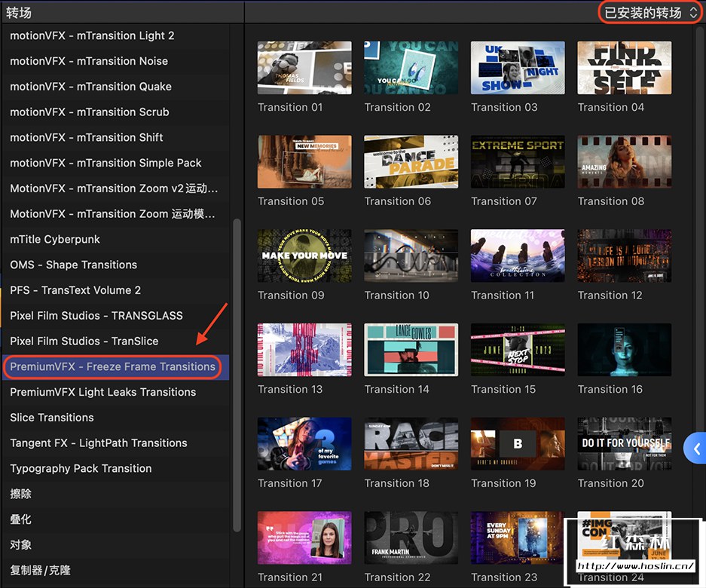Select Transition 06 Dance Parade thumbnail
706x588 pixels.
click(411, 162)
